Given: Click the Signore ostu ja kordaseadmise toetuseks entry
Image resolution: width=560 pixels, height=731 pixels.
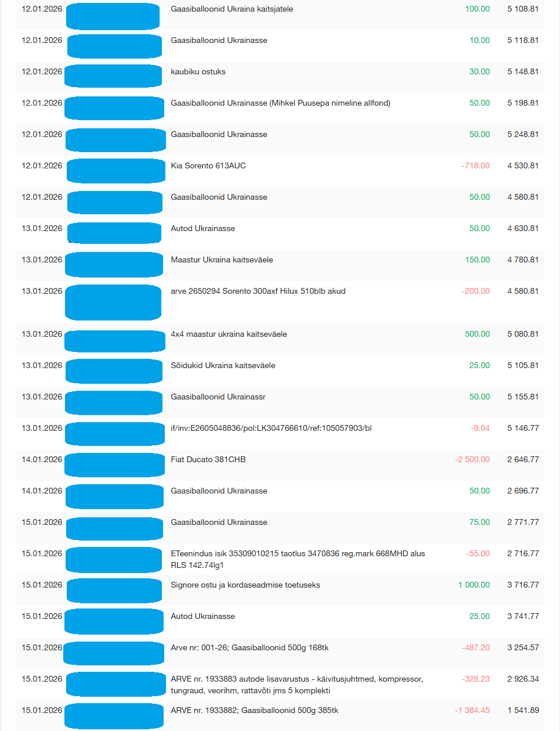Looking at the screenshot, I should tap(245, 585).
